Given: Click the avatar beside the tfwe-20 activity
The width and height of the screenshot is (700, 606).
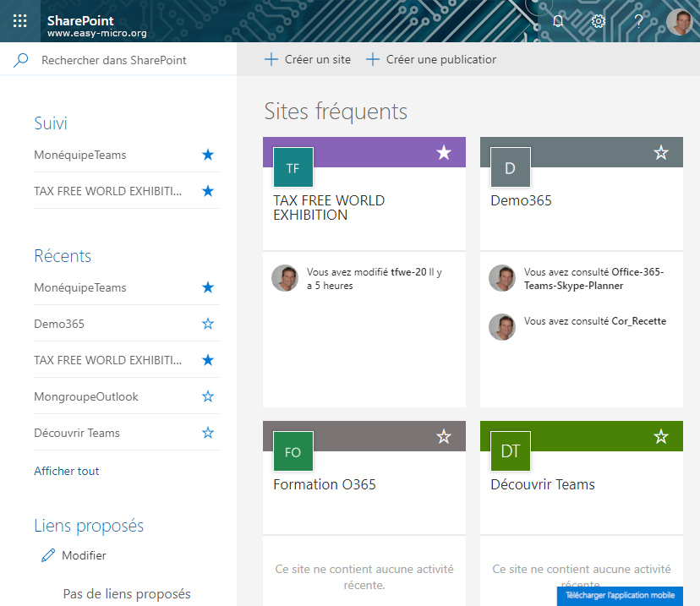Looking at the screenshot, I should [x=285, y=278].
